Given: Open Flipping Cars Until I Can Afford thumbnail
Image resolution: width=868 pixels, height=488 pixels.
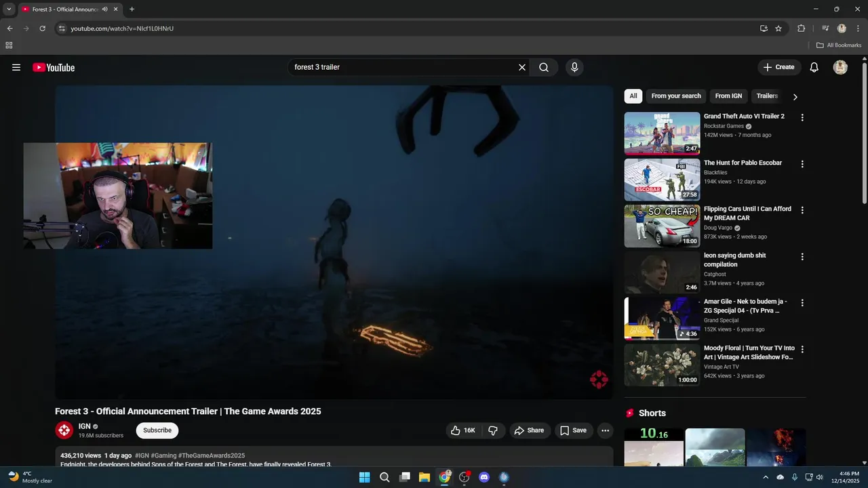Looking at the screenshot, I should (662, 226).
